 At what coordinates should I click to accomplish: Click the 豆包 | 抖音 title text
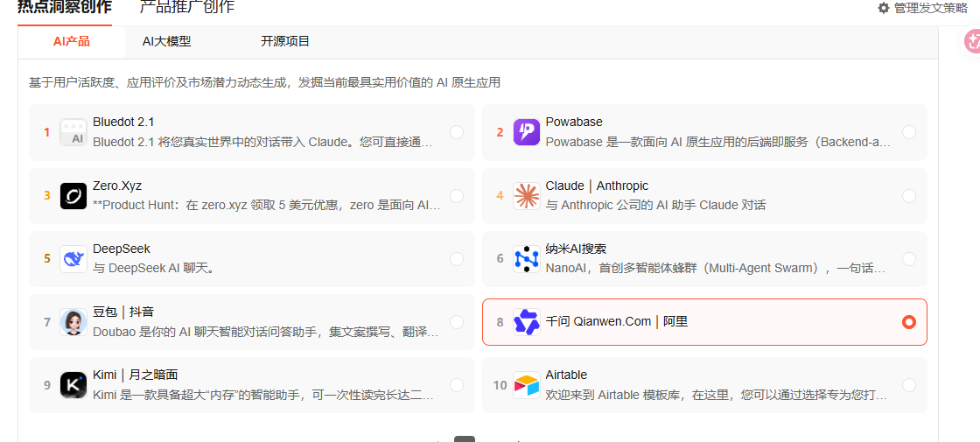122,312
